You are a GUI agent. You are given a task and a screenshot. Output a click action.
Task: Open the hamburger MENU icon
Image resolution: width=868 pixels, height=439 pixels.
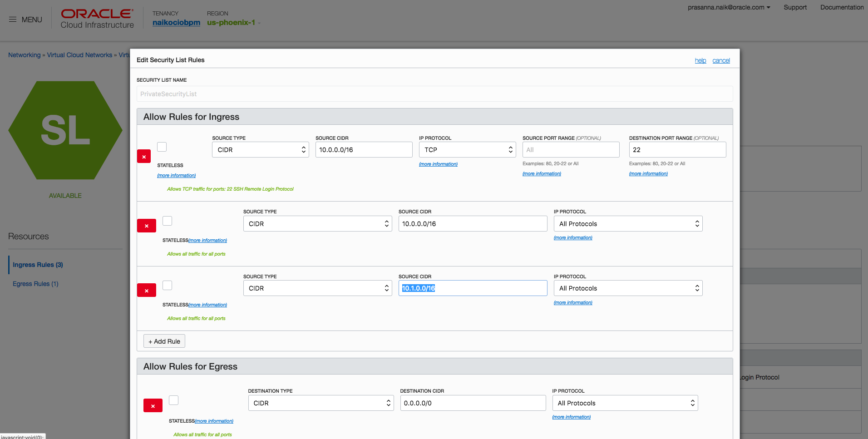13,20
